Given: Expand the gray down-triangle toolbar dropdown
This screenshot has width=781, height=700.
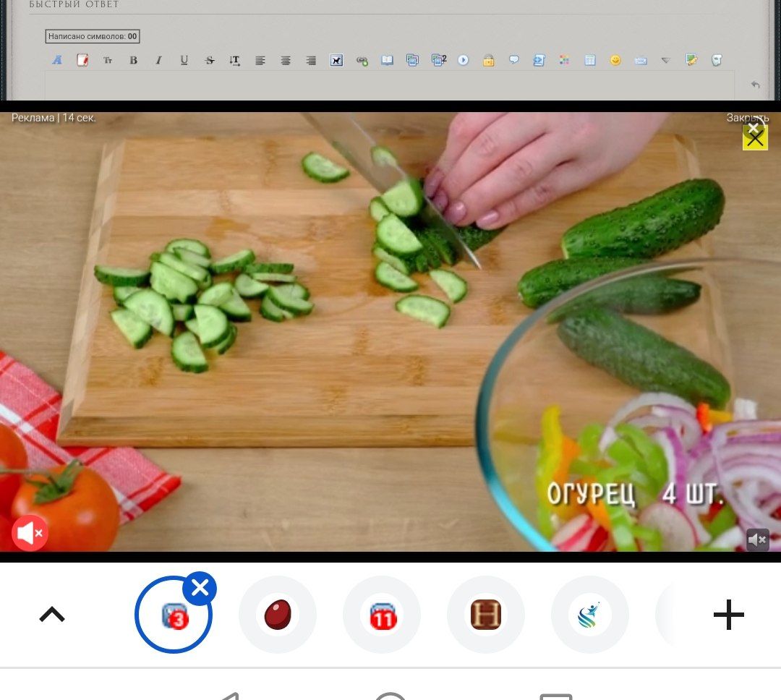Looking at the screenshot, I should tap(666, 60).
